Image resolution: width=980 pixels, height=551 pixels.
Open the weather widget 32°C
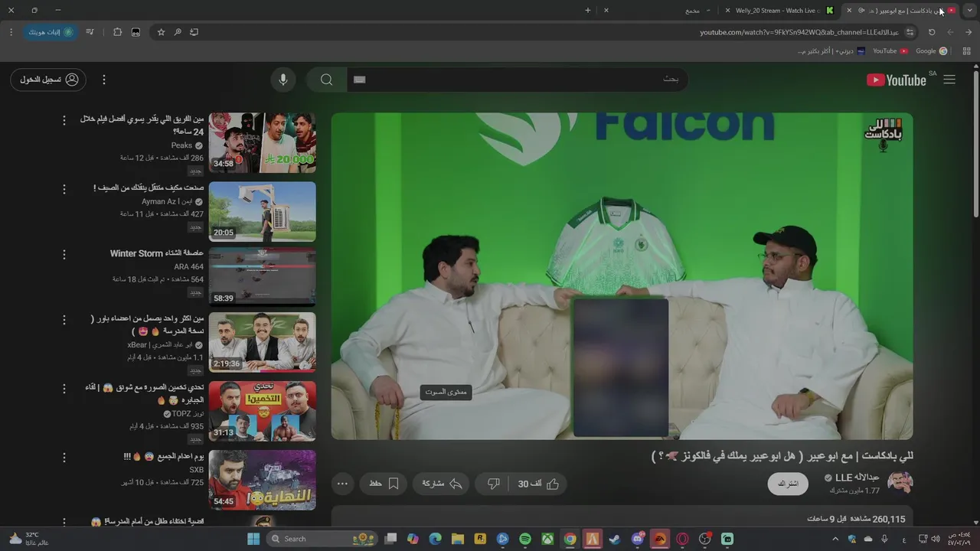[29, 539]
